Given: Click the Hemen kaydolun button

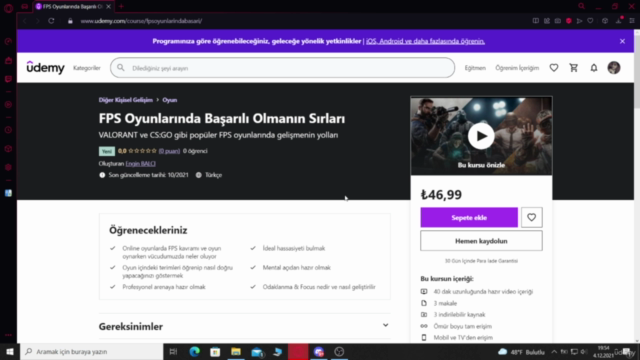Looking at the screenshot, I should [x=481, y=241].
